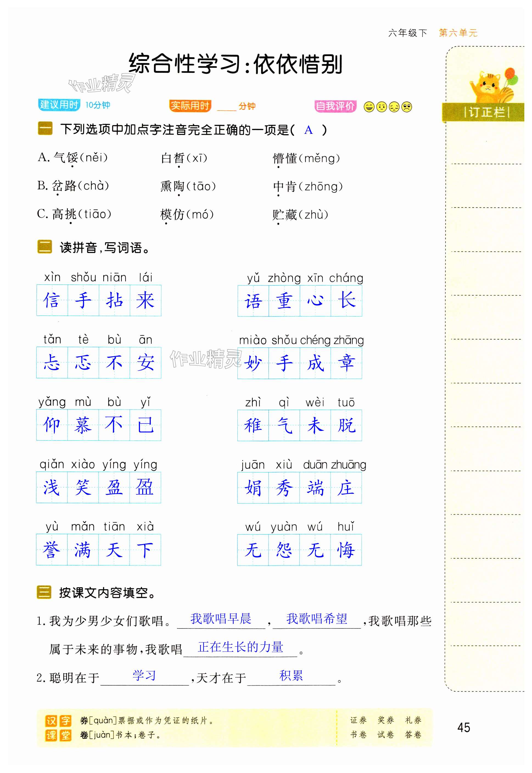Click the answer bracket containing letter A

309,130
